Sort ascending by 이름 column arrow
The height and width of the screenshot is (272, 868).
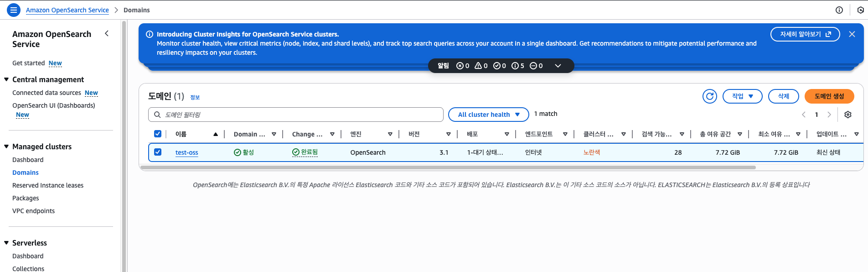(x=216, y=134)
